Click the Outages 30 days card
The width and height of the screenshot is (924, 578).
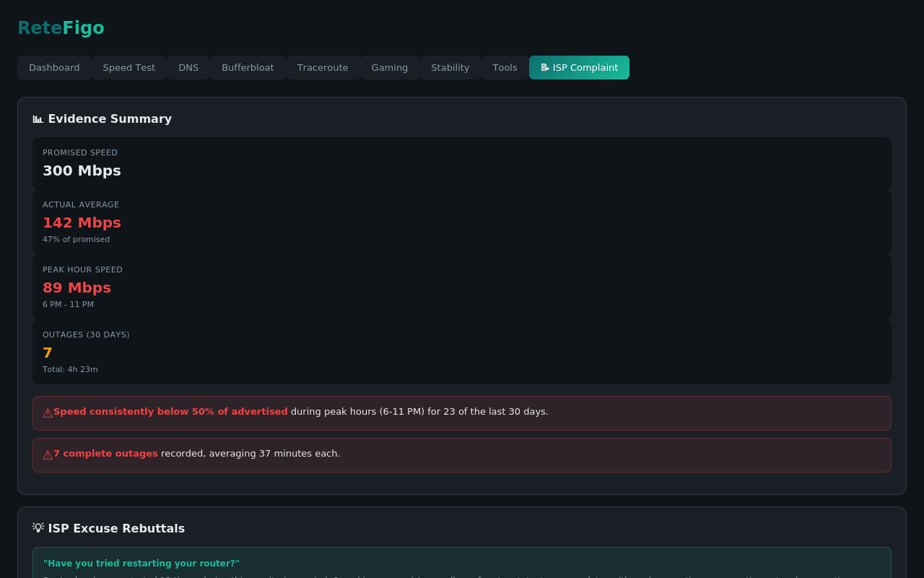pos(462,351)
